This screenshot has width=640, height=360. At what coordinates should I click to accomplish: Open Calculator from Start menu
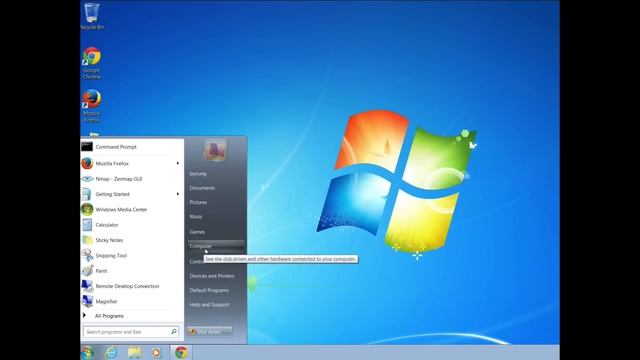pos(132,225)
